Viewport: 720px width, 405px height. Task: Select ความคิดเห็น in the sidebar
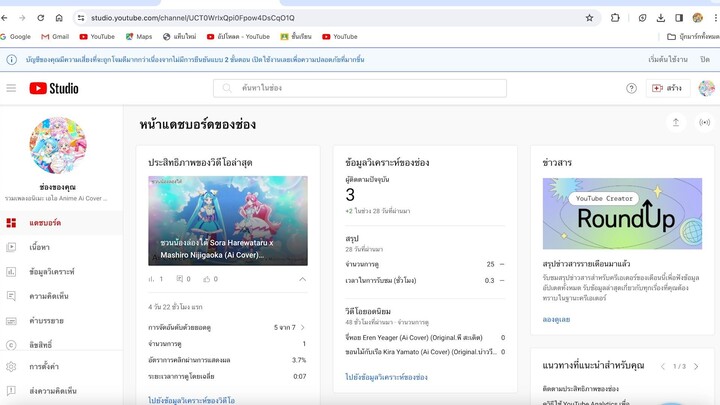point(62,296)
